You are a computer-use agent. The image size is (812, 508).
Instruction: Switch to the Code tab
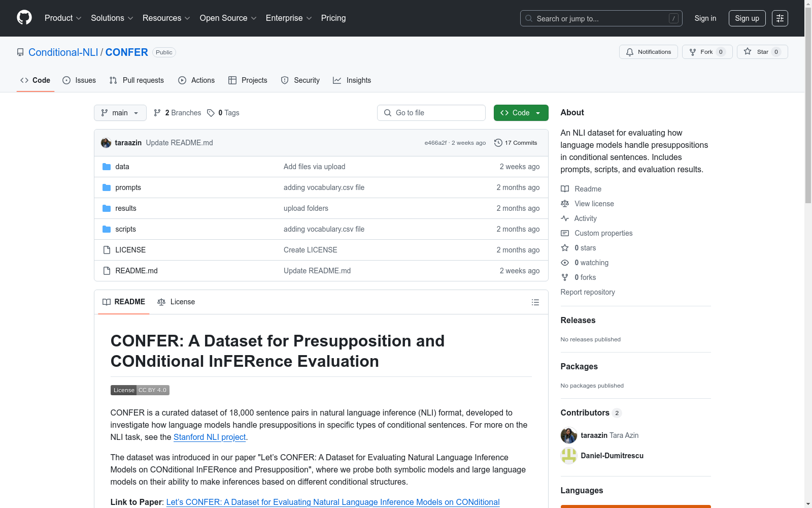[36, 80]
